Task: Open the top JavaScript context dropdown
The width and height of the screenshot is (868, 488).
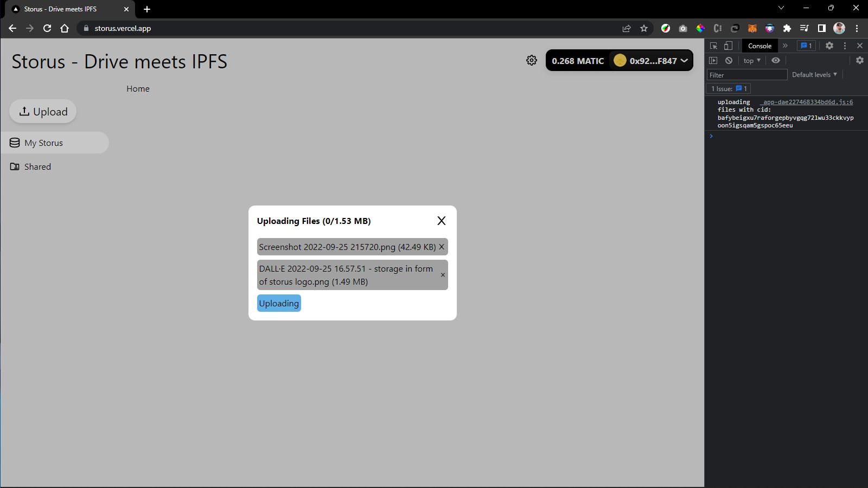Action: coord(752,60)
